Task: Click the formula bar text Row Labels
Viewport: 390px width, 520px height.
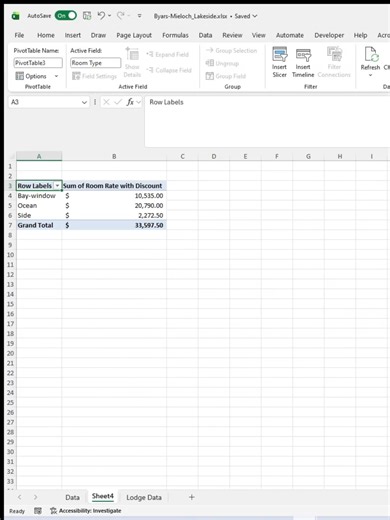Action: point(166,102)
